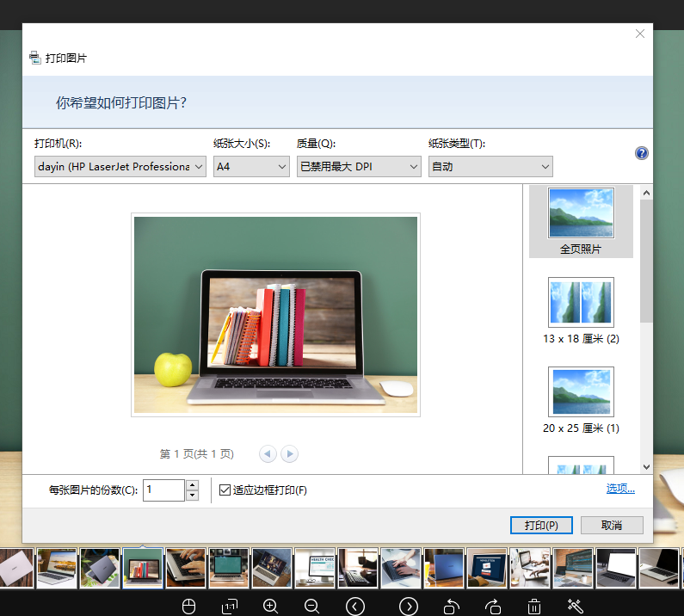Open the 打印机 printer dropdown
Image resolution: width=684 pixels, height=616 pixels.
point(120,166)
